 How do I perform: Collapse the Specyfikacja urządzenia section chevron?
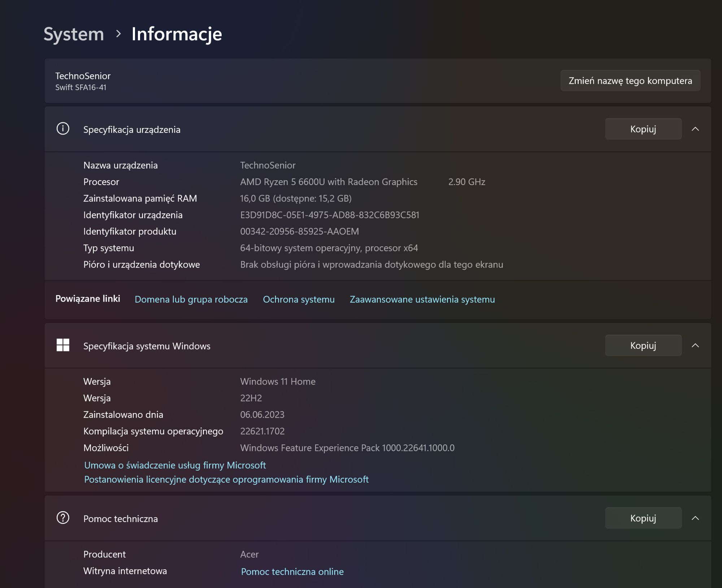[x=695, y=129]
